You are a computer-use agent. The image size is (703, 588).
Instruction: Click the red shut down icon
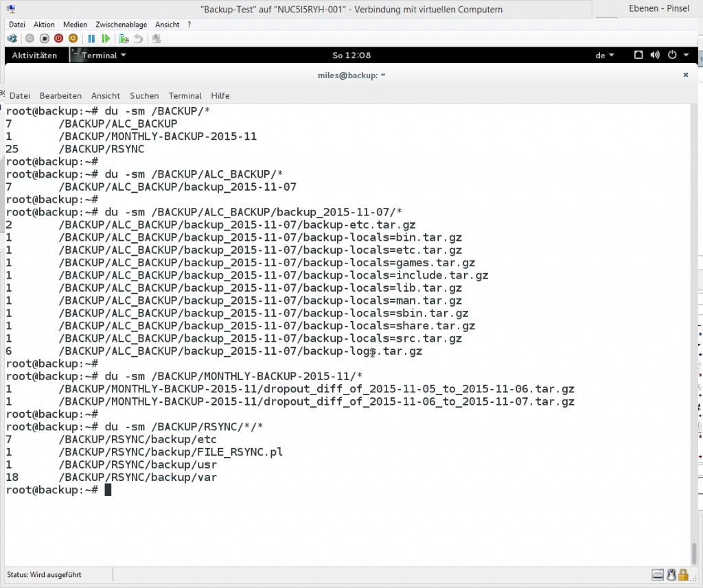(59, 38)
